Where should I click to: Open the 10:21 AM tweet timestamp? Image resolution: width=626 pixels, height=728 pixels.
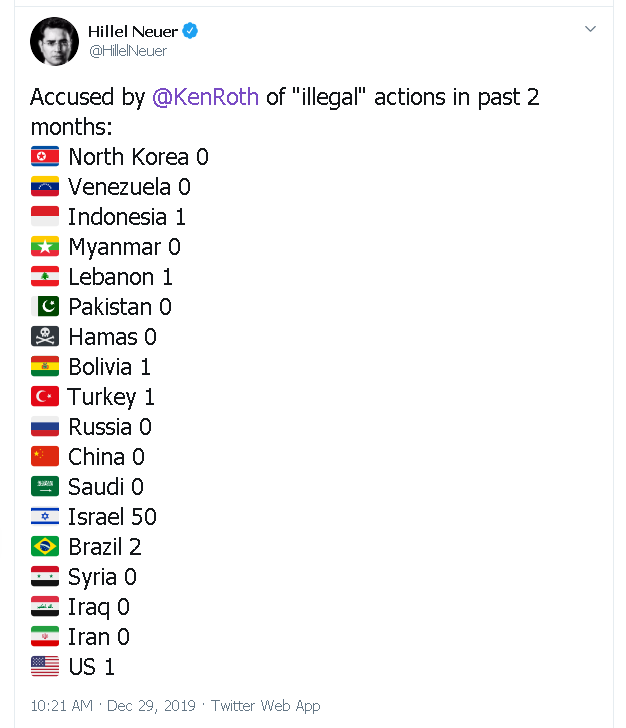pos(62,706)
